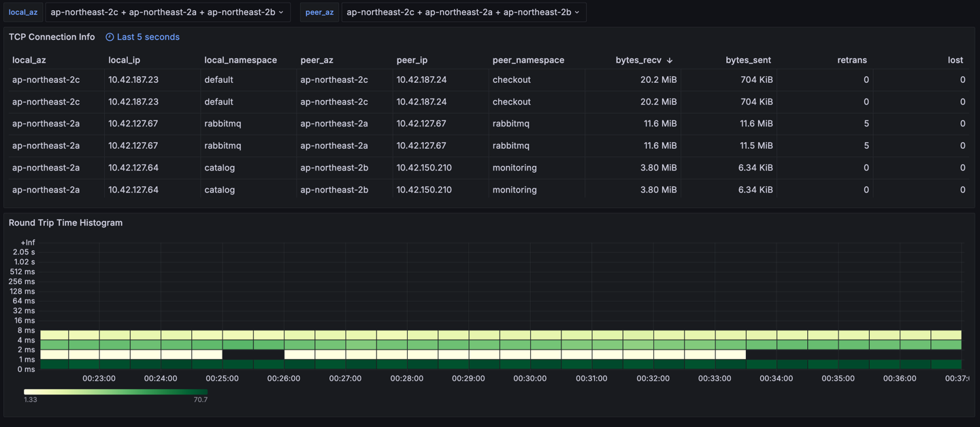Click the 00:26:00 time axis label
The width and height of the screenshot is (980, 427).
click(x=284, y=379)
